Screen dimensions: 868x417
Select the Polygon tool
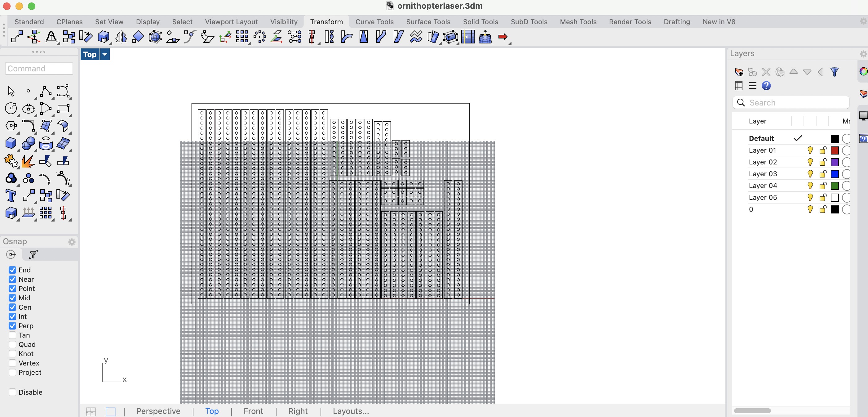(11, 126)
